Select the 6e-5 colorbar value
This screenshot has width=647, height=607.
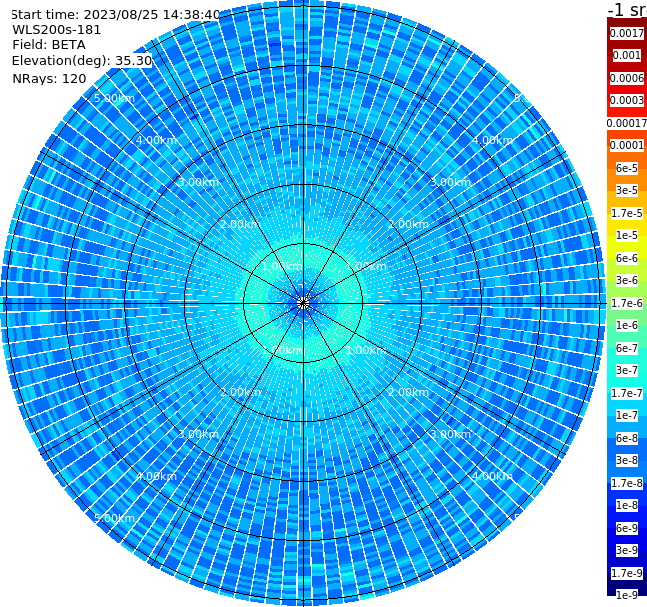point(627,168)
